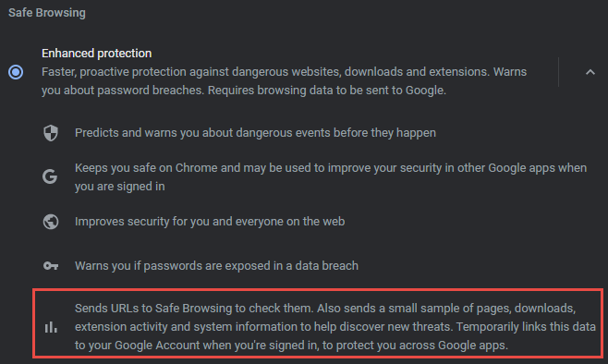608x364 pixels.
Task: Click the 'Faster, proactive protection against dangerous websites' line
Action: pyautogui.click(x=285, y=72)
